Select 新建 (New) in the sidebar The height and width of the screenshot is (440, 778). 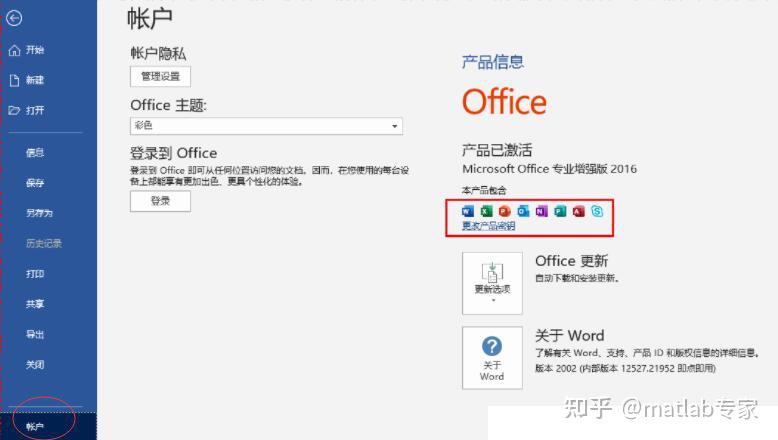pos(35,80)
